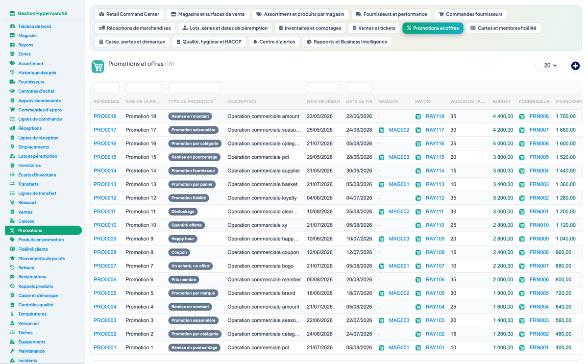This screenshot has height=364, width=588.
Task: Click the store icon next to MAG001 in PRO0001 row
Action: click(x=381, y=347)
